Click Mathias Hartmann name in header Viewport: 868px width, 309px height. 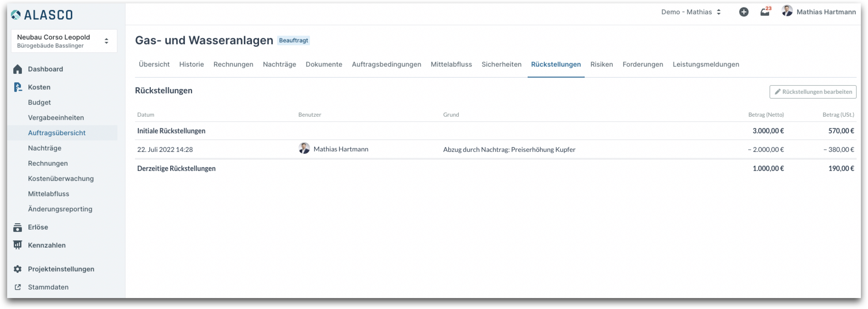click(x=826, y=12)
